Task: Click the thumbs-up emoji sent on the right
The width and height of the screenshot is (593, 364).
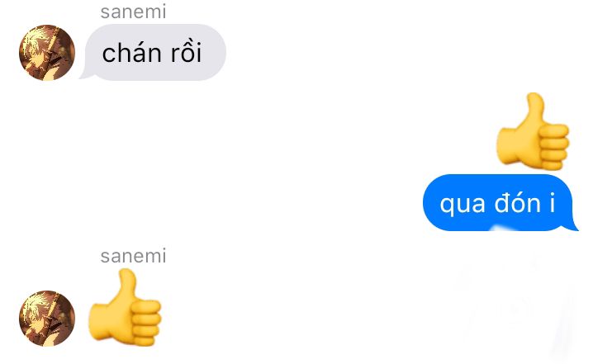Action: pyautogui.click(x=533, y=131)
